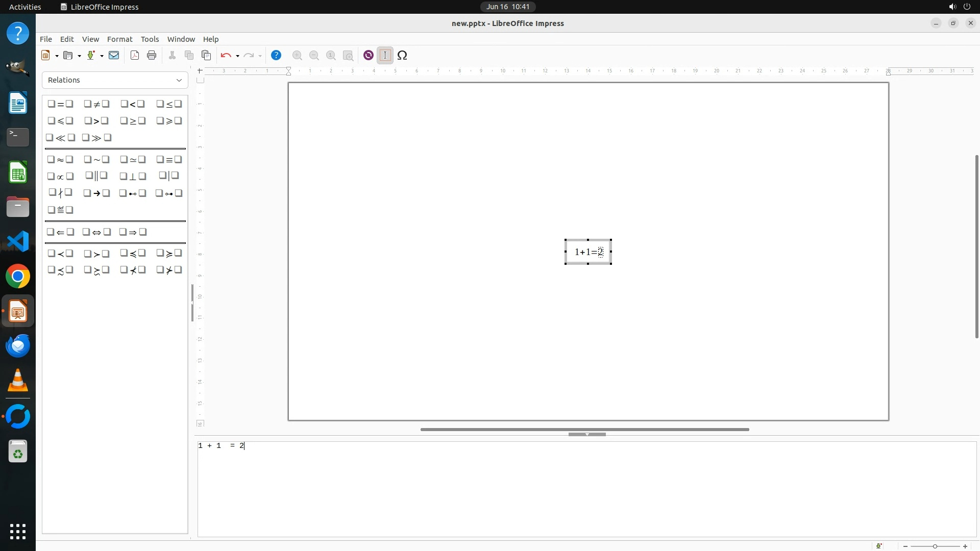
Task: Insert the double arrow right relation
Action: [133, 232]
